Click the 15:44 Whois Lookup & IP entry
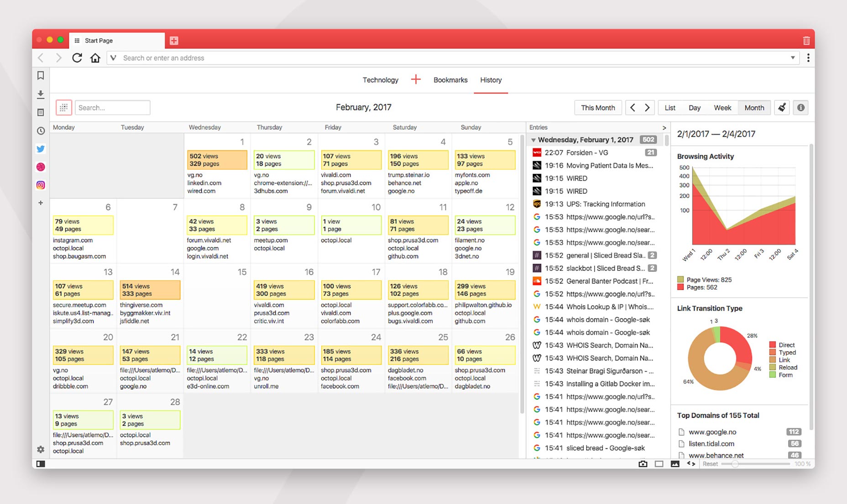 (595, 307)
